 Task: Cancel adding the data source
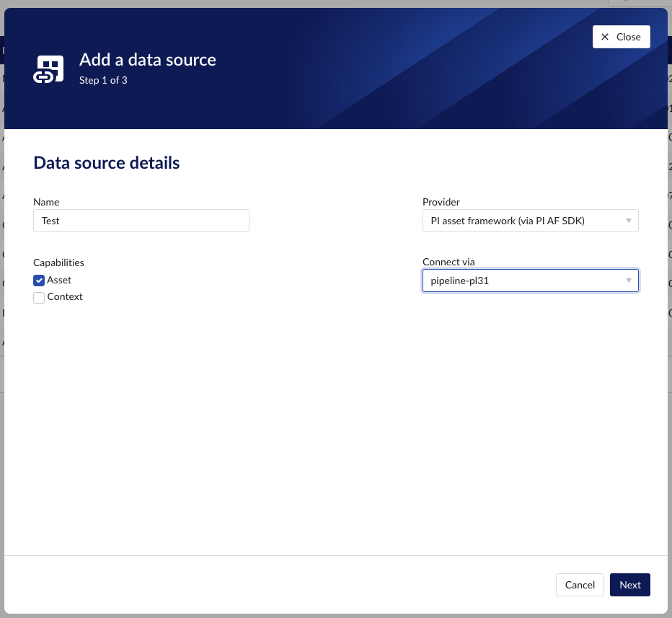[579, 585]
